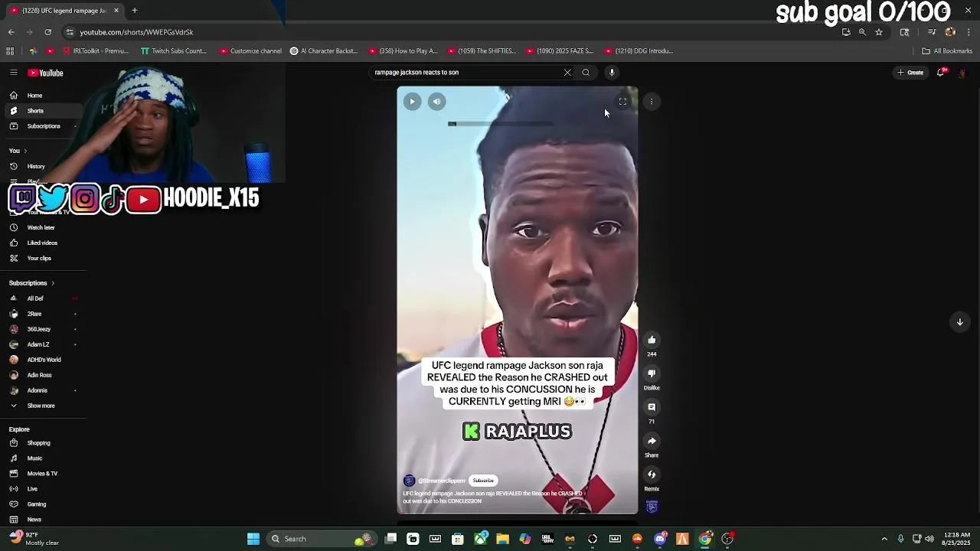The width and height of the screenshot is (980, 551).
Task: Dislike the Short
Action: click(x=652, y=373)
